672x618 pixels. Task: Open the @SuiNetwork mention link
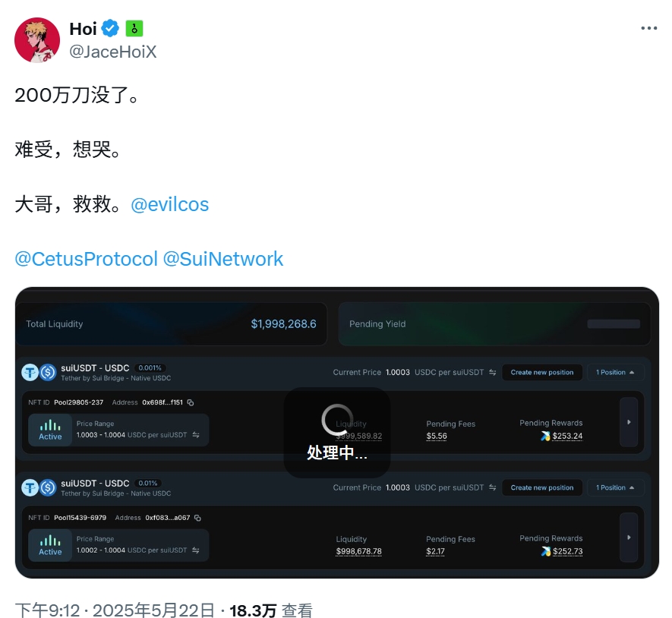pos(223,260)
